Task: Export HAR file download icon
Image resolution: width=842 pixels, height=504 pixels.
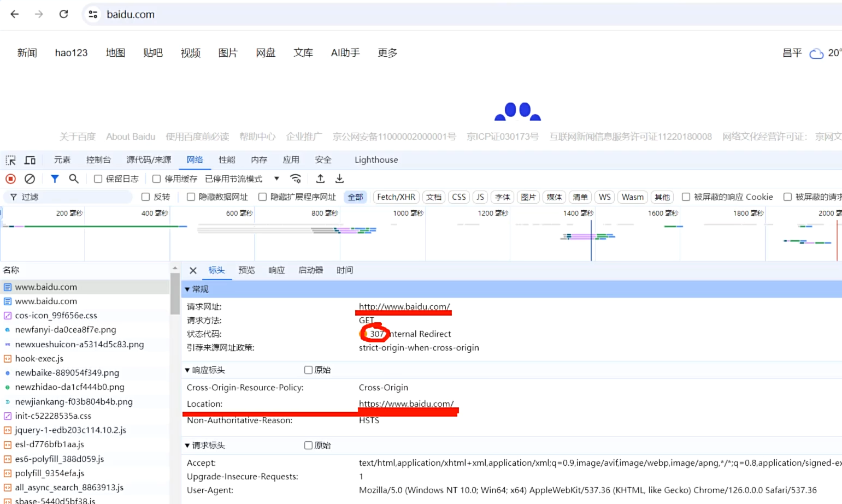Action: click(339, 179)
